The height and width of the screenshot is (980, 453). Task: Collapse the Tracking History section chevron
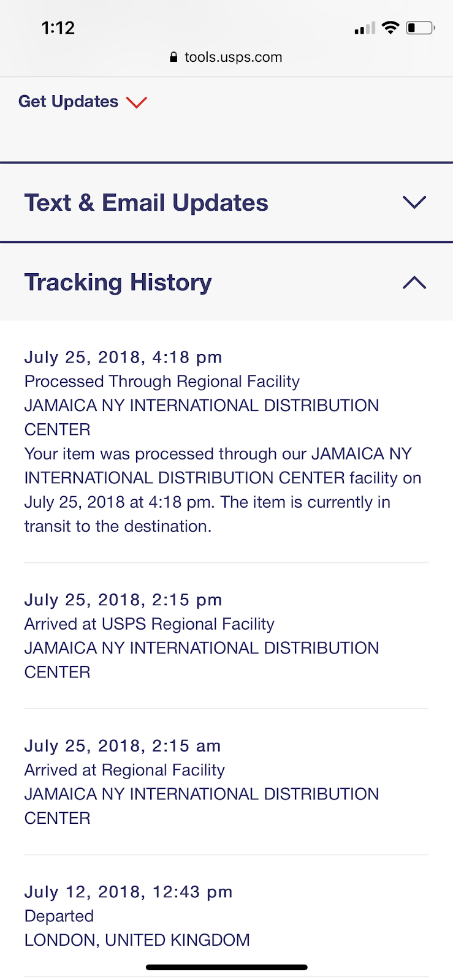click(414, 282)
